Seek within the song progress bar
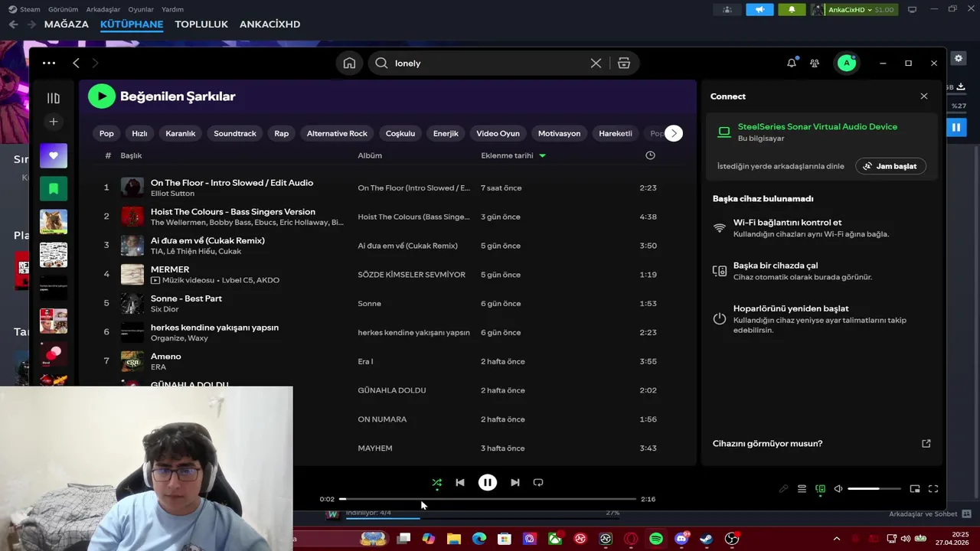 tap(488, 499)
